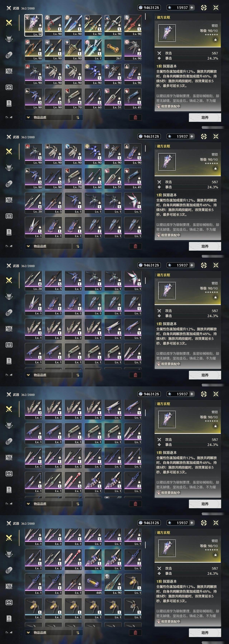The image size is (229, 644).
Task: Toggle sort order arrows beside 物品品质 in topmost panel
Action: (78, 118)
